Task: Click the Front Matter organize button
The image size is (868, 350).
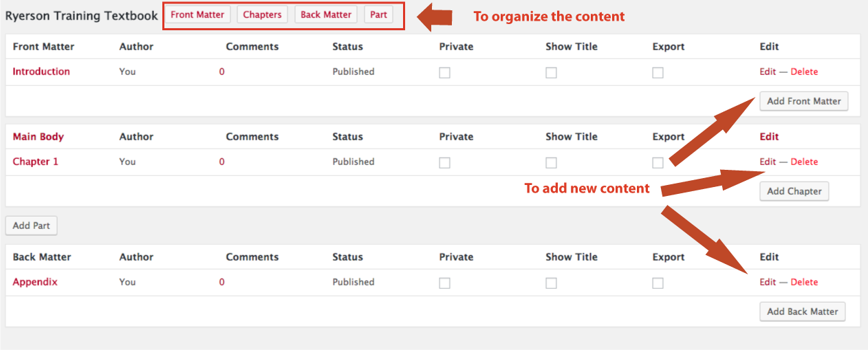Action: (197, 15)
